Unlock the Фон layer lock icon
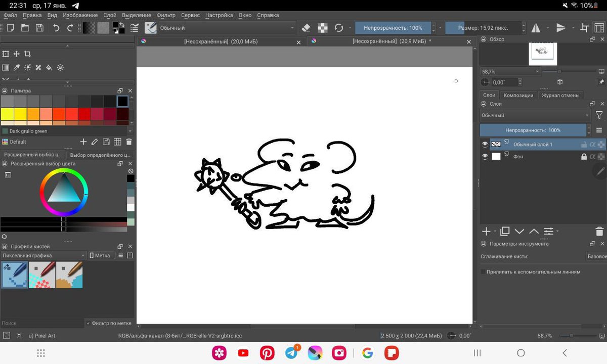Viewport: 607px width, 364px height. click(x=584, y=157)
